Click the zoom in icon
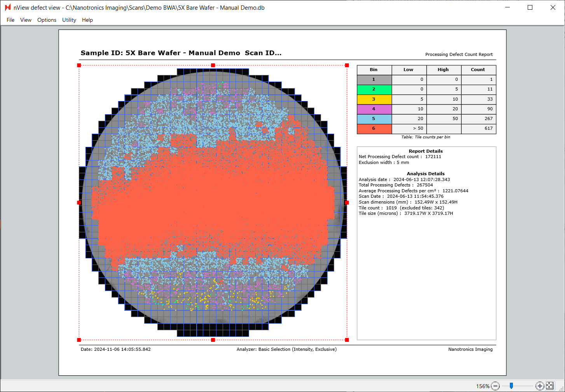 540,386
